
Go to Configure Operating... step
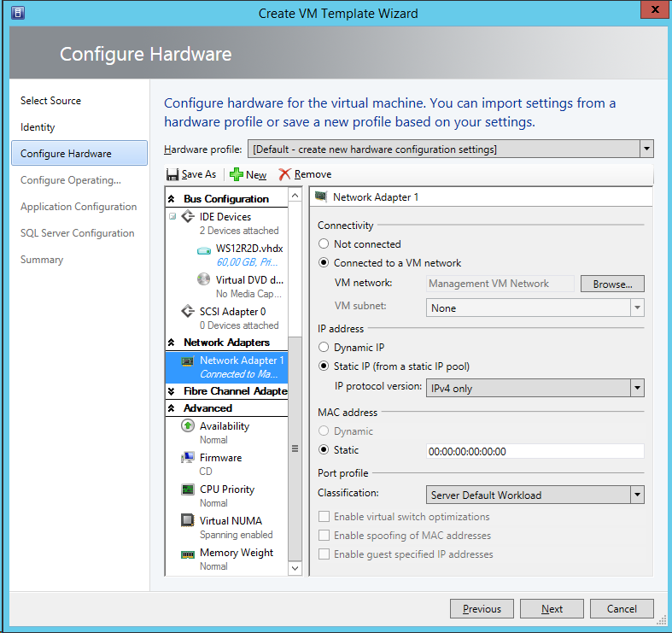pos(71,180)
